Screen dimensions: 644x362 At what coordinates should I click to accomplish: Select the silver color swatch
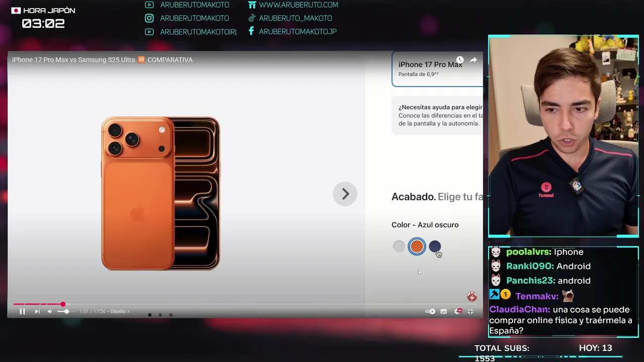(x=398, y=246)
